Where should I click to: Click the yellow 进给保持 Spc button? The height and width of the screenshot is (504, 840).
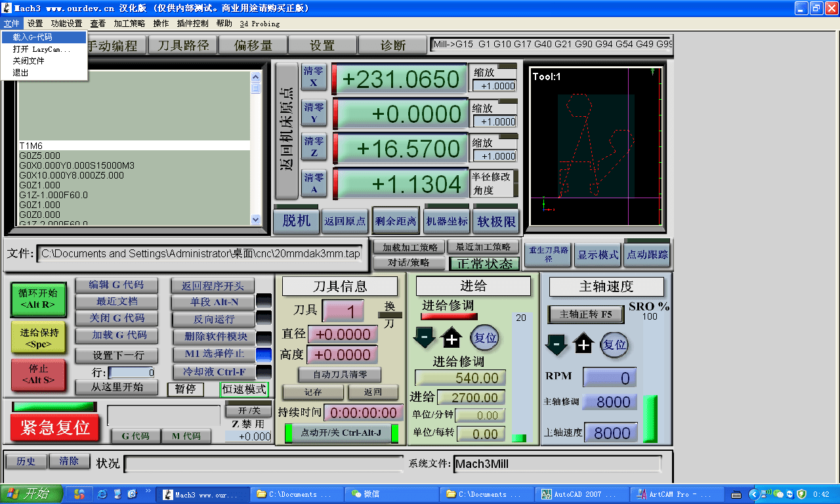(39, 338)
